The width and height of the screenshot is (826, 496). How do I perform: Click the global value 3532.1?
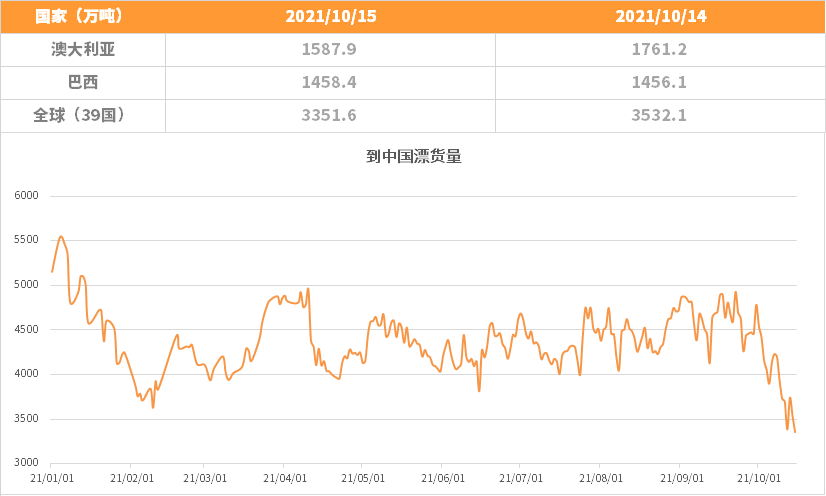659,115
